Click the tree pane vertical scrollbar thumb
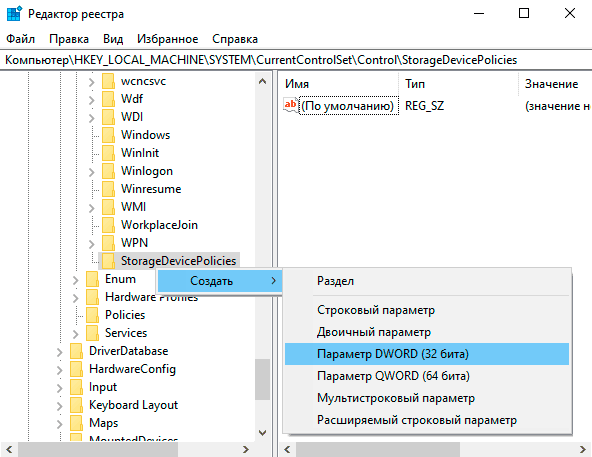 pos(262,379)
